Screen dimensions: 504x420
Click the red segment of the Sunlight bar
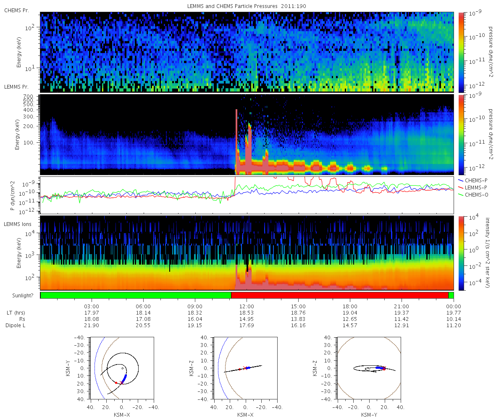click(x=340, y=295)
